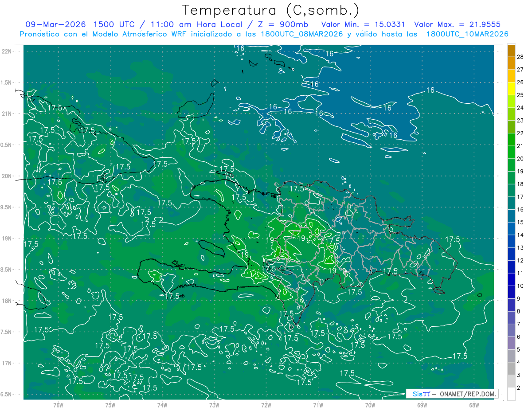Click the lime green swatch between 24 and 25
532x411 pixels.
click(x=511, y=102)
